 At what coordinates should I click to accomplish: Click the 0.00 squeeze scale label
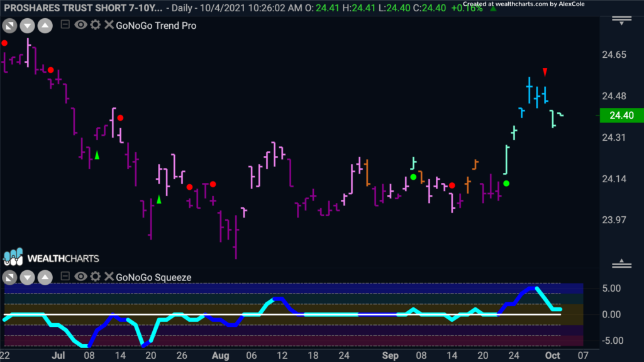tap(611, 314)
